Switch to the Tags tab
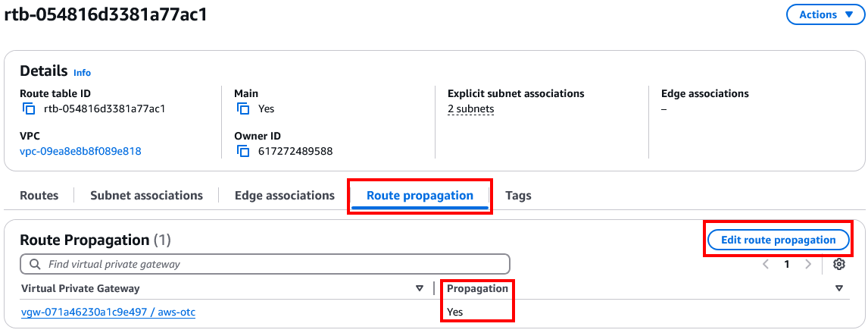868x333 pixels. coord(518,196)
